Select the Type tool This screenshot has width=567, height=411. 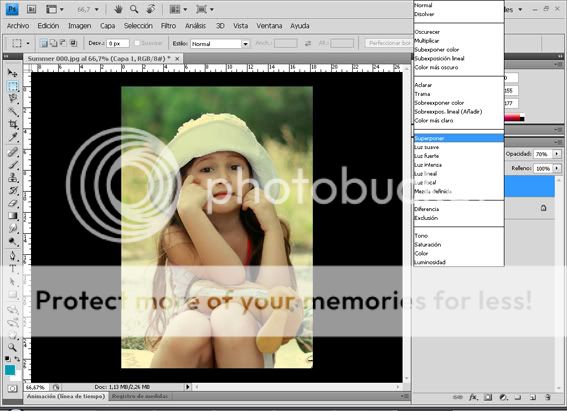(x=13, y=269)
